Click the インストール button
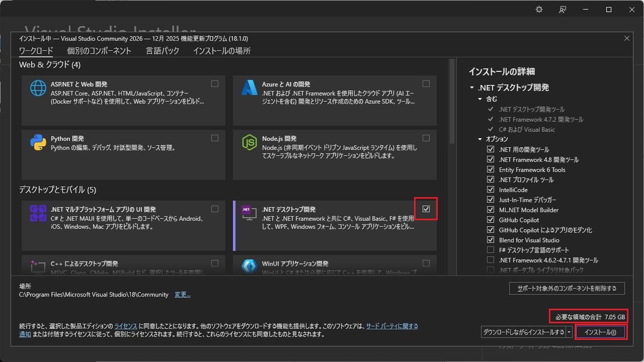The image size is (644, 362). (x=600, y=332)
